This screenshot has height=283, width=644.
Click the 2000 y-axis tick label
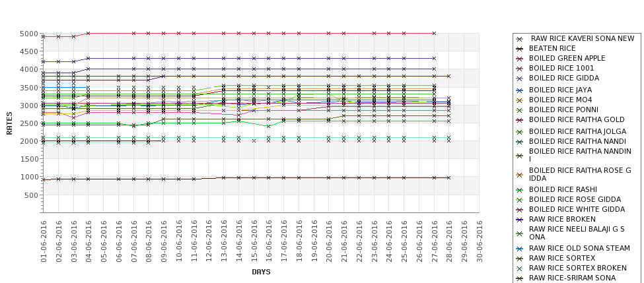[29, 141]
